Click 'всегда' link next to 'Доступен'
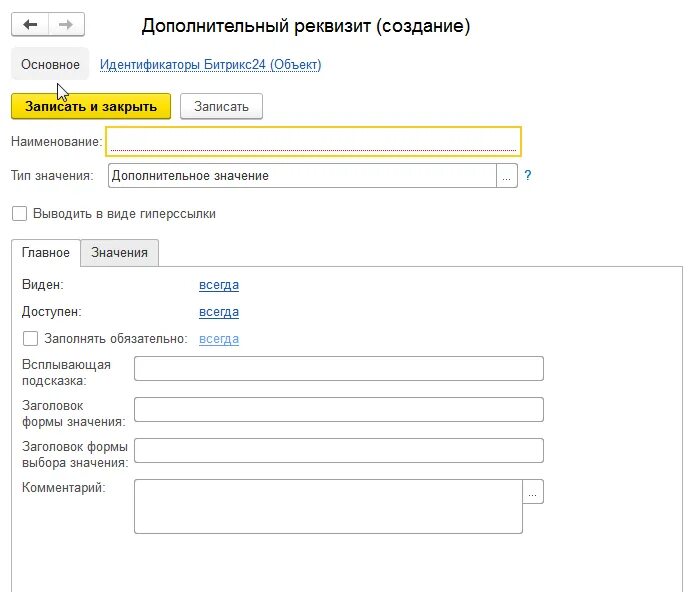The height and width of the screenshot is (592, 688). [x=219, y=312]
